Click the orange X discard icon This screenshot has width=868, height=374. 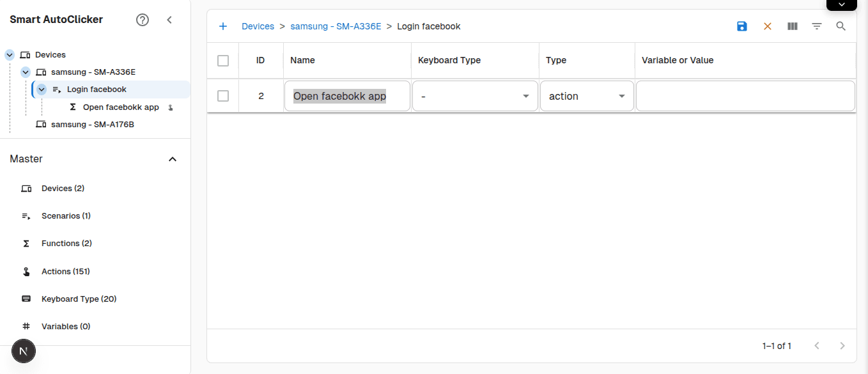click(x=767, y=26)
